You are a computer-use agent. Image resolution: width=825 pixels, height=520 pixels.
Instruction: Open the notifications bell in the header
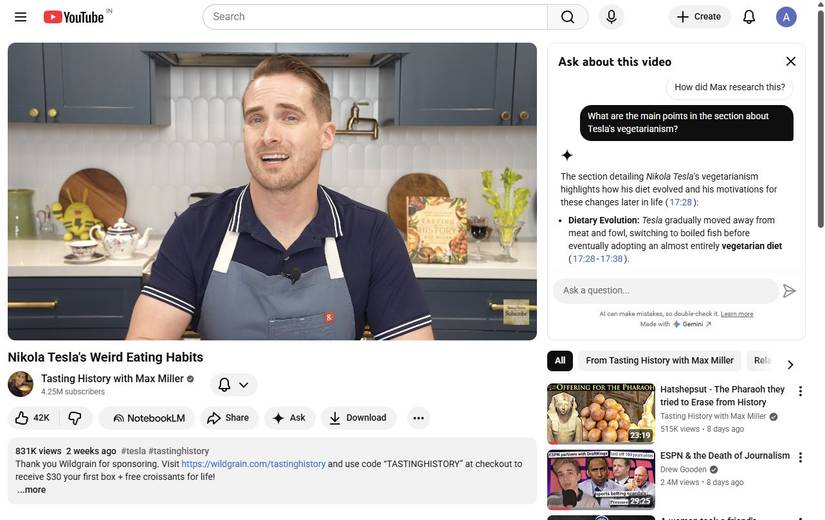point(749,17)
